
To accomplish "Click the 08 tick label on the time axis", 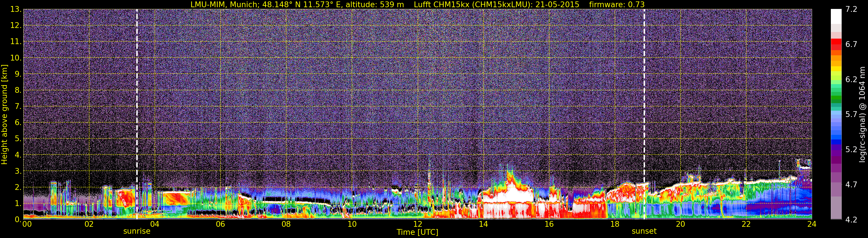I will click(x=286, y=224).
